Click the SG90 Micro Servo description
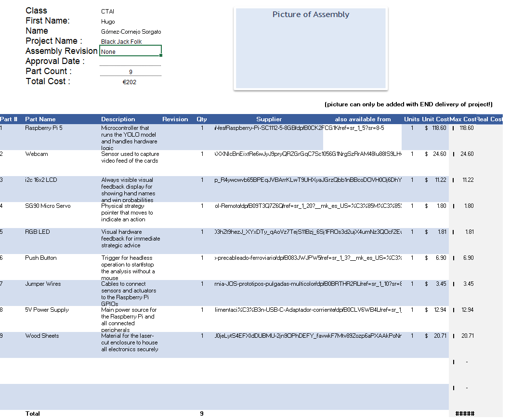The width and height of the screenshot is (510, 420). 127,213
